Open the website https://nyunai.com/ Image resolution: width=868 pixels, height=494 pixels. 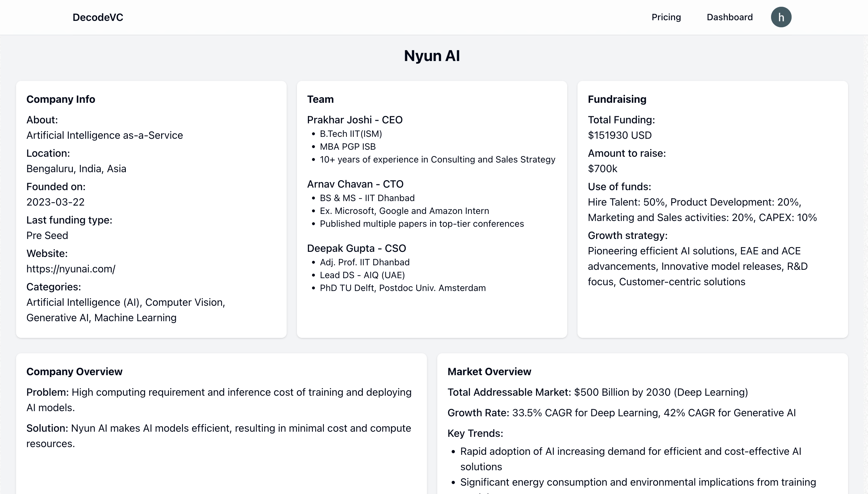[71, 269]
